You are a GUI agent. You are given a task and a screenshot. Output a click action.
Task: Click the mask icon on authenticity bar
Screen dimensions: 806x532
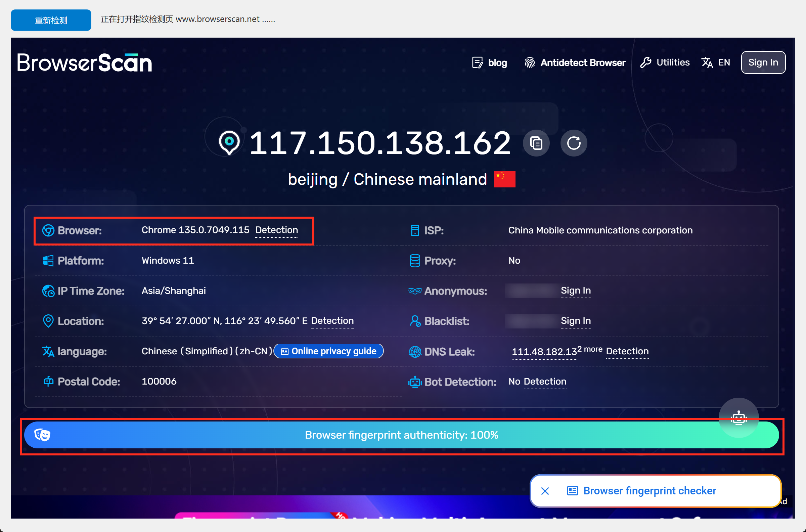click(42, 435)
